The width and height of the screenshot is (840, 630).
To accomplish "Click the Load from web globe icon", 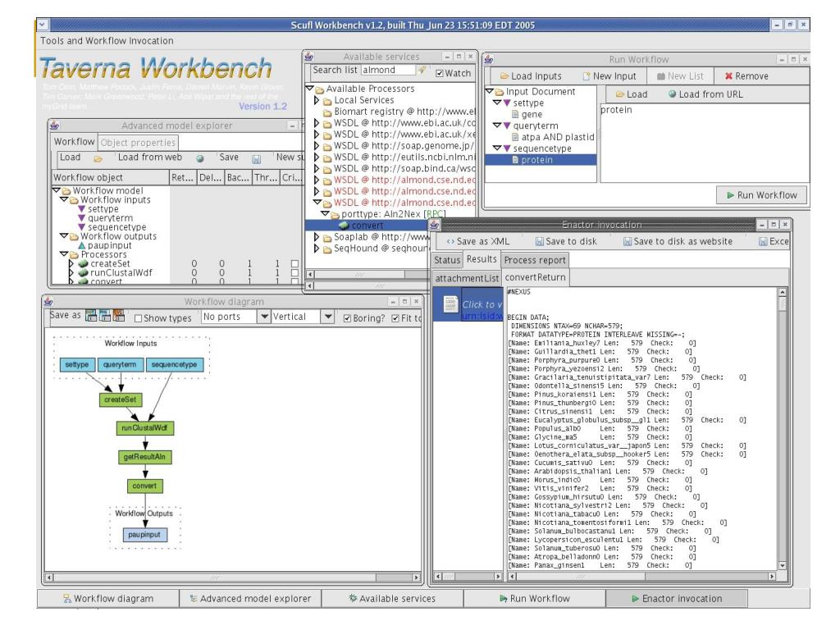I will point(200,158).
